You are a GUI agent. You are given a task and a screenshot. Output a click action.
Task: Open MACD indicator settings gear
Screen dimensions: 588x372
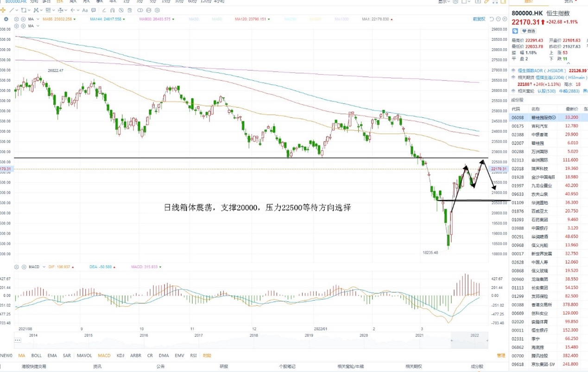pos(17,267)
